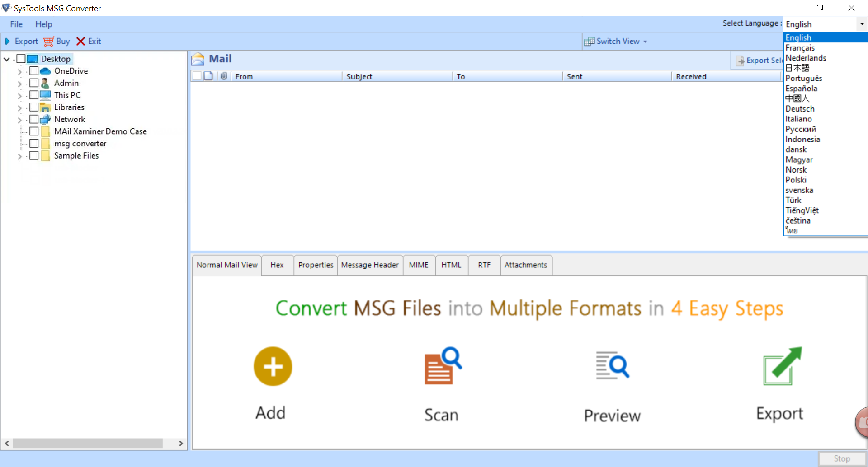
Task: Click the SysTools app logo in title bar
Action: pos(6,8)
